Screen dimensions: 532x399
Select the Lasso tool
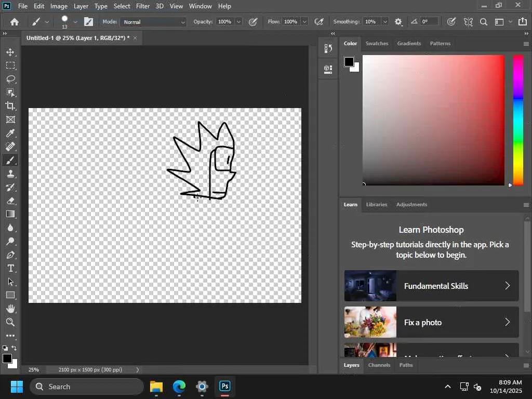click(x=10, y=79)
